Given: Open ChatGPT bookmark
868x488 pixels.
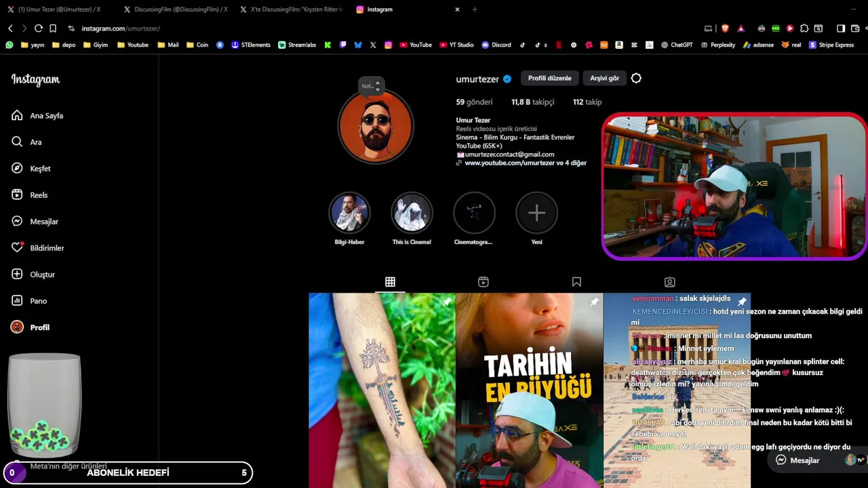Looking at the screenshot, I should click(676, 45).
